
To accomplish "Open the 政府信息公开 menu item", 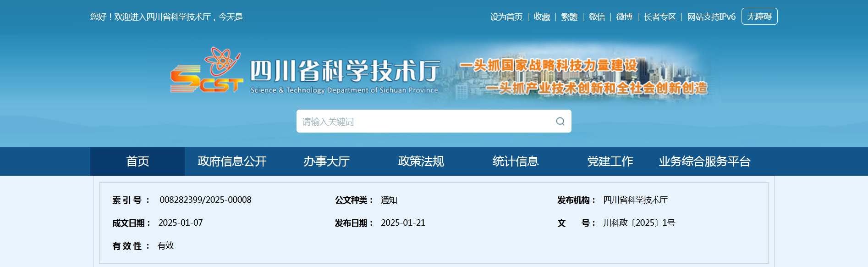I will (232, 161).
